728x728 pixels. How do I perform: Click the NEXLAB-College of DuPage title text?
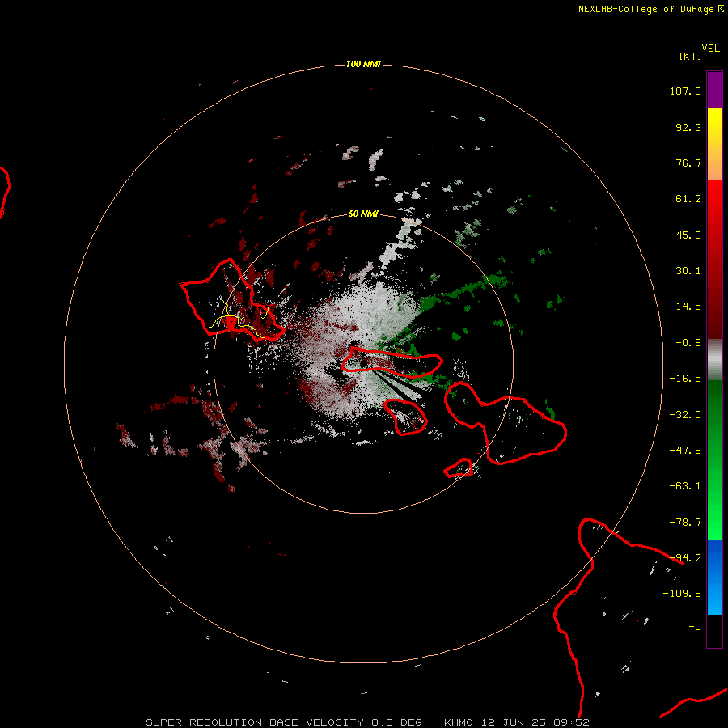pos(650,9)
